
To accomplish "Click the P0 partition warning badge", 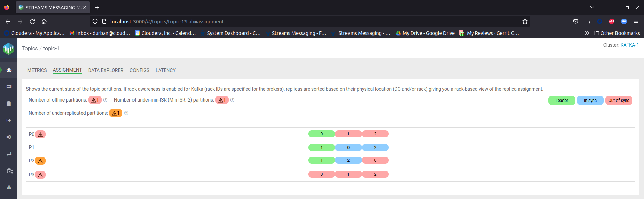I will pos(40,135).
